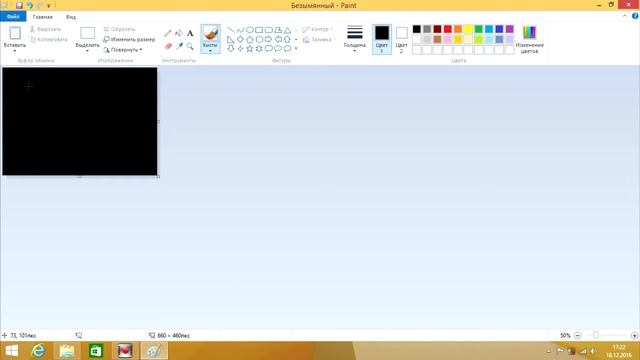Choose the Oval callout shape

pos(278,49)
